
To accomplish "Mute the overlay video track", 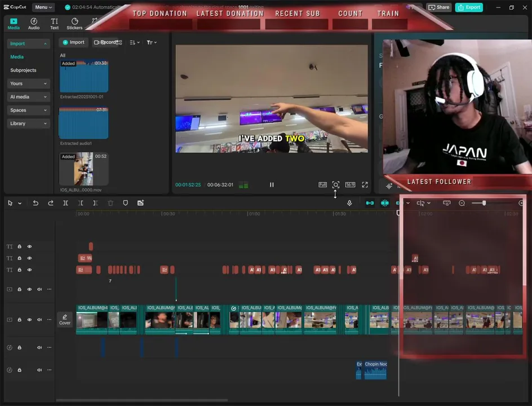I will pyautogui.click(x=39, y=289).
